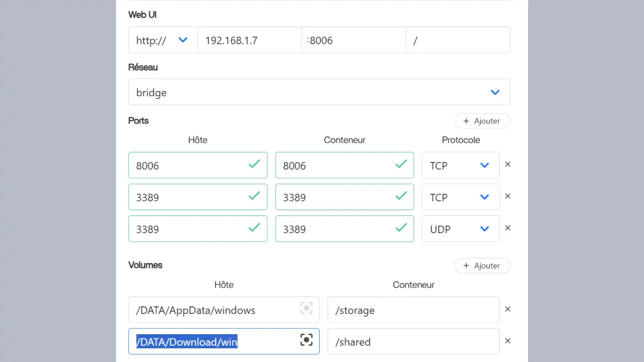The height and width of the screenshot is (362, 644).
Task: Edit the Web UI IP address field
Action: tap(249, 40)
